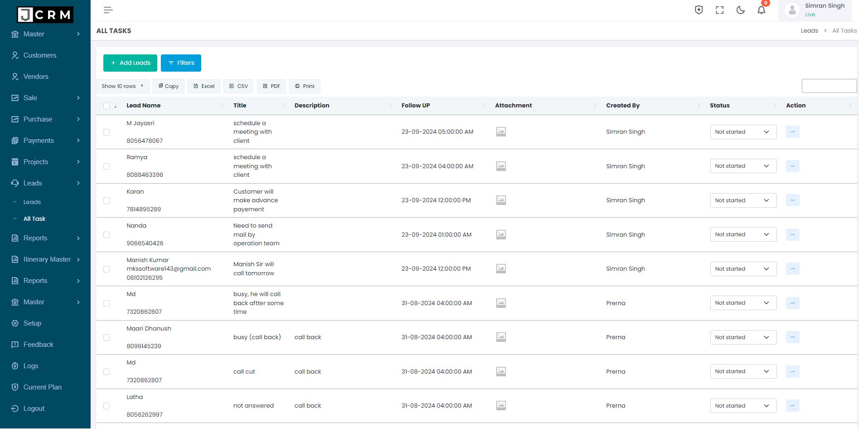
Task: Click the Setup gear icon in sidebar
Action: pyautogui.click(x=15, y=323)
